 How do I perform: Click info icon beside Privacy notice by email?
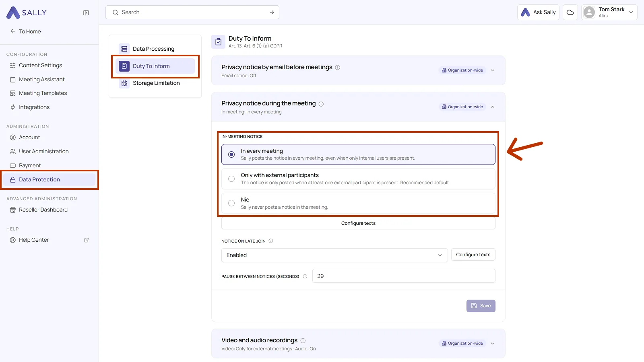[x=338, y=68]
